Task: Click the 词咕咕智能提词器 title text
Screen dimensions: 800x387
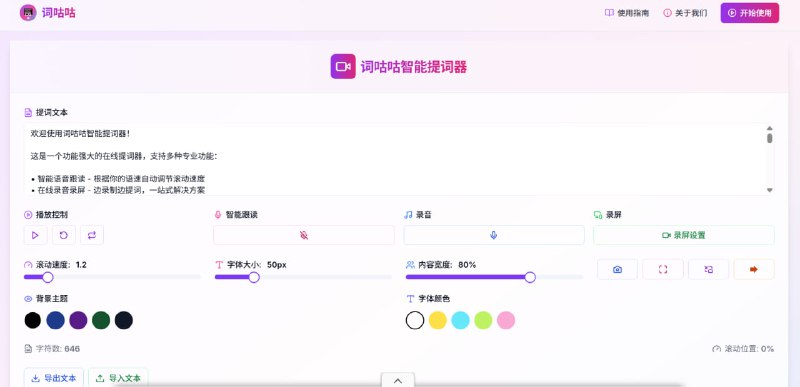Action: pyautogui.click(x=414, y=67)
